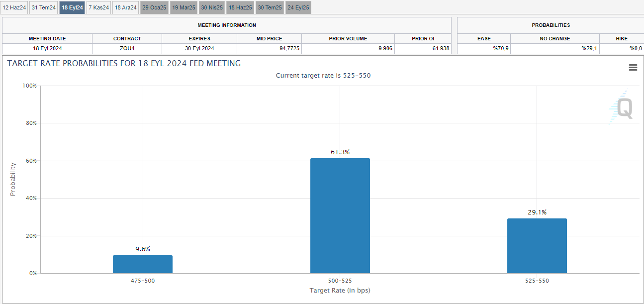The width and height of the screenshot is (644, 304).
Task: Select the 24 Eyl25 meeting tab
Action: pyautogui.click(x=298, y=7)
